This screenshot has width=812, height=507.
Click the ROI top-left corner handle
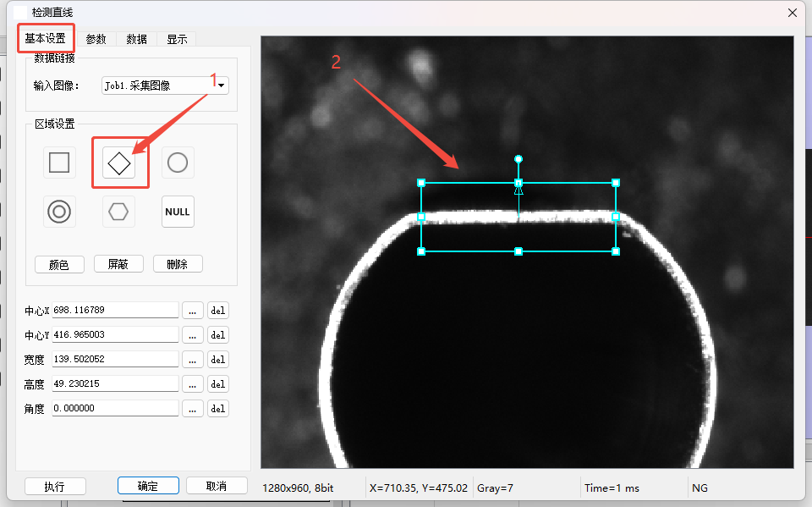click(421, 183)
